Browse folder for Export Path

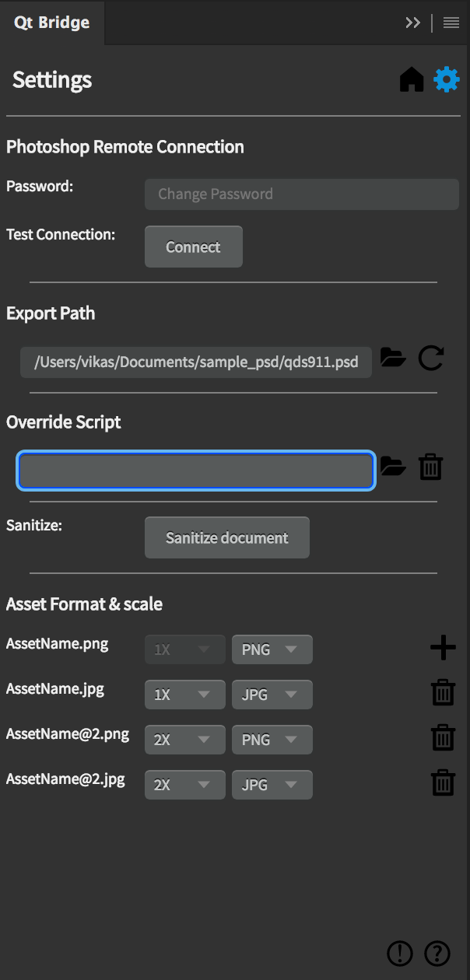393,358
